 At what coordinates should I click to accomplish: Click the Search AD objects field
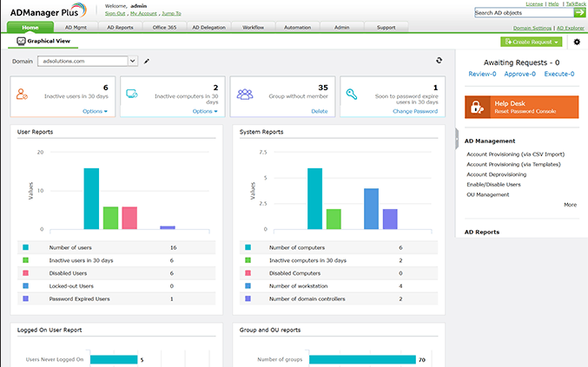pyautogui.click(x=524, y=13)
